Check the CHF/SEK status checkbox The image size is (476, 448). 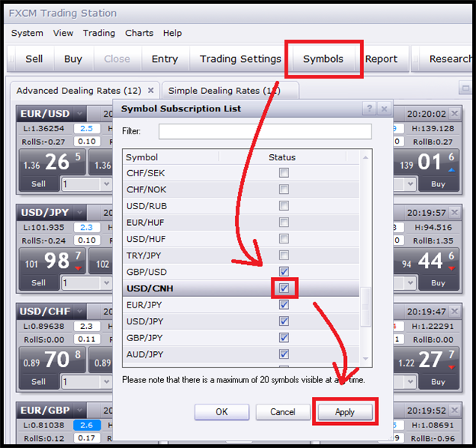click(x=284, y=173)
